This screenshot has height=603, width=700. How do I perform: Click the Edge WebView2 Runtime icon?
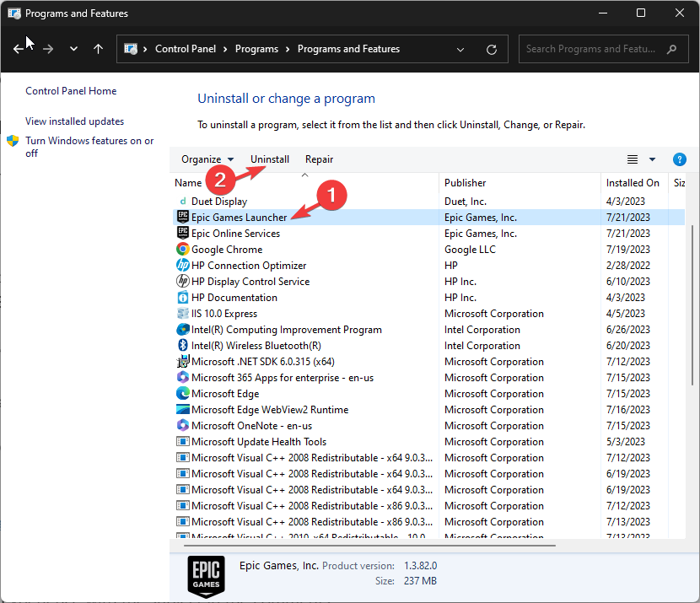pos(182,409)
